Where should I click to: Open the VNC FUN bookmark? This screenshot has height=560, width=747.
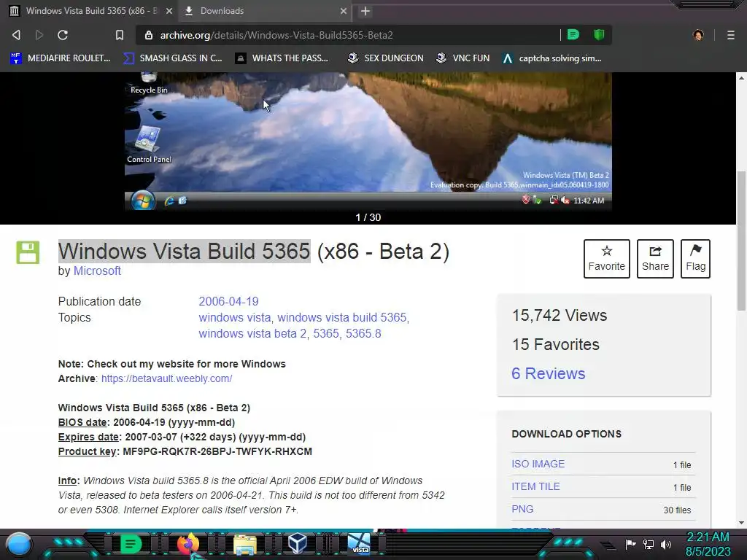pyautogui.click(x=462, y=58)
